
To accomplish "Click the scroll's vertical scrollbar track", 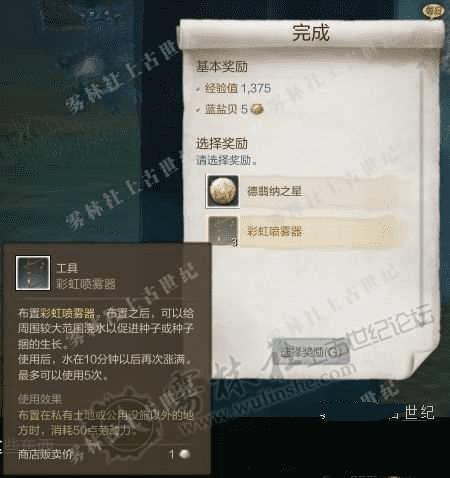I will [x=422, y=187].
